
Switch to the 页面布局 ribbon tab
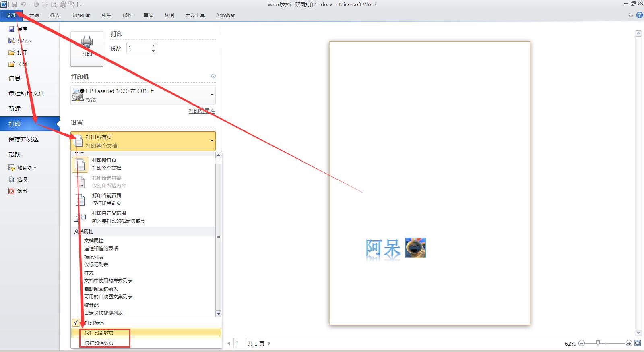[80, 15]
